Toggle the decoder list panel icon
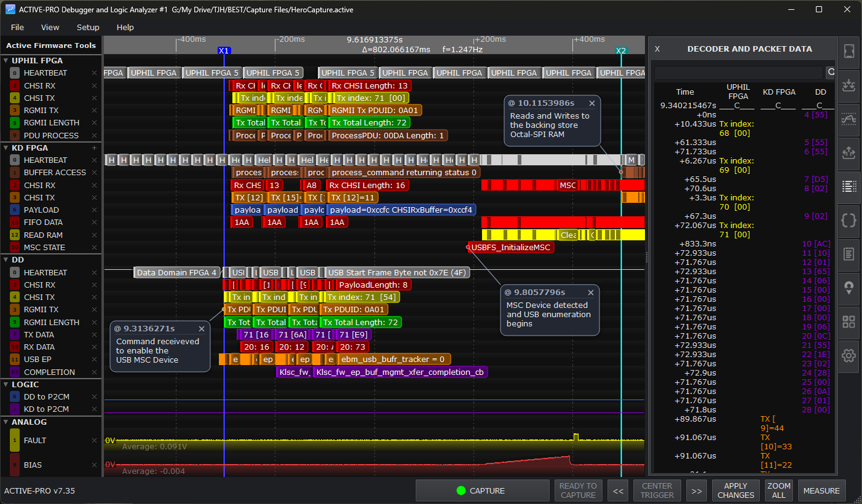The image size is (862, 504). (x=849, y=186)
